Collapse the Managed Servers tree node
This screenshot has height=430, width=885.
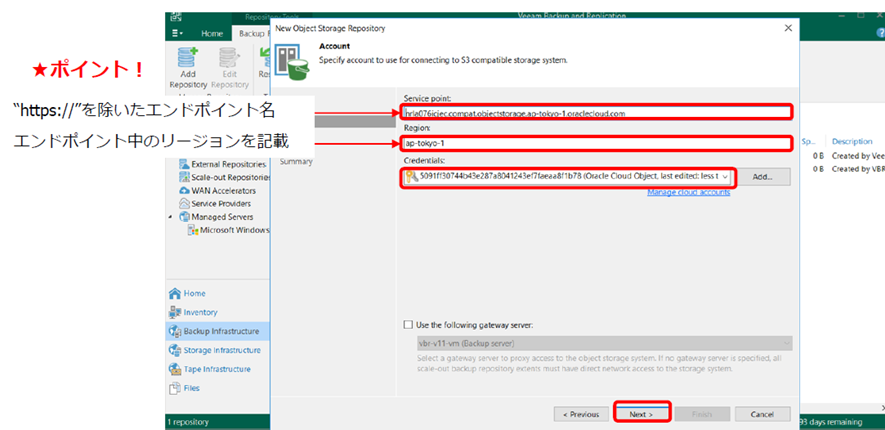[171, 217]
